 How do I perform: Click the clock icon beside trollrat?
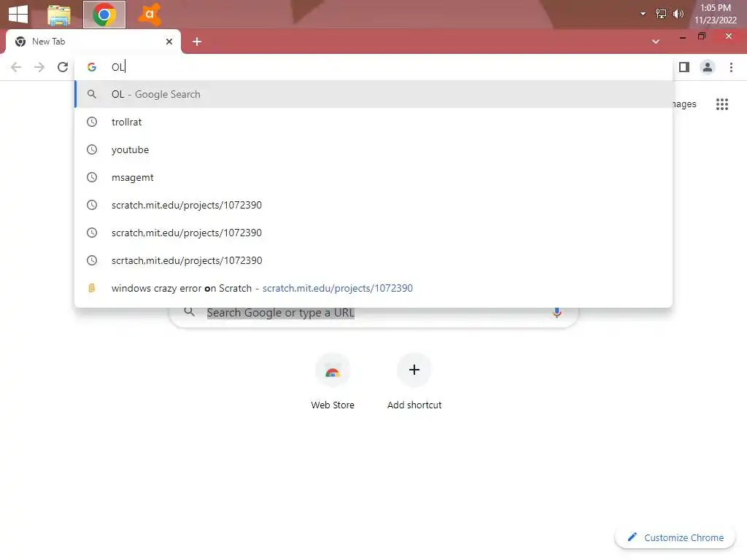click(92, 122)
